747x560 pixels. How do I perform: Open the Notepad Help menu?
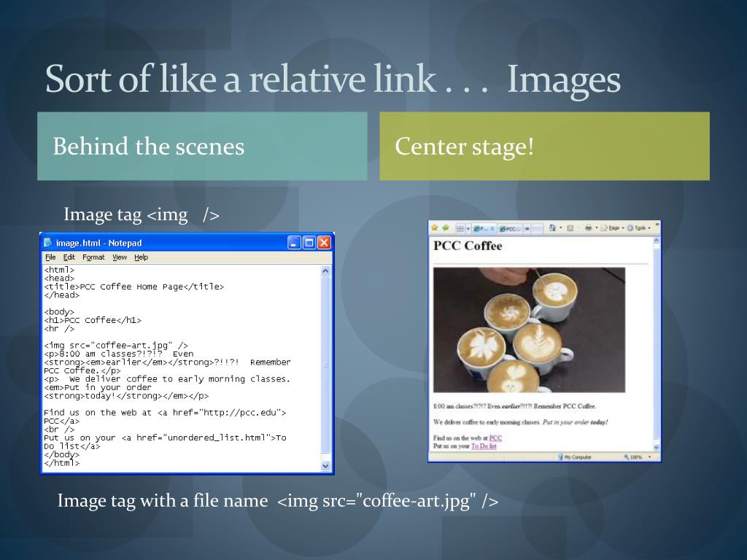(x=141, y=257)
